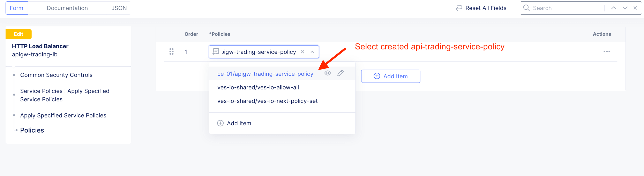Switch to the Documentation tab
This screenshot has width=644, height=176.
(x=67, y=8)
